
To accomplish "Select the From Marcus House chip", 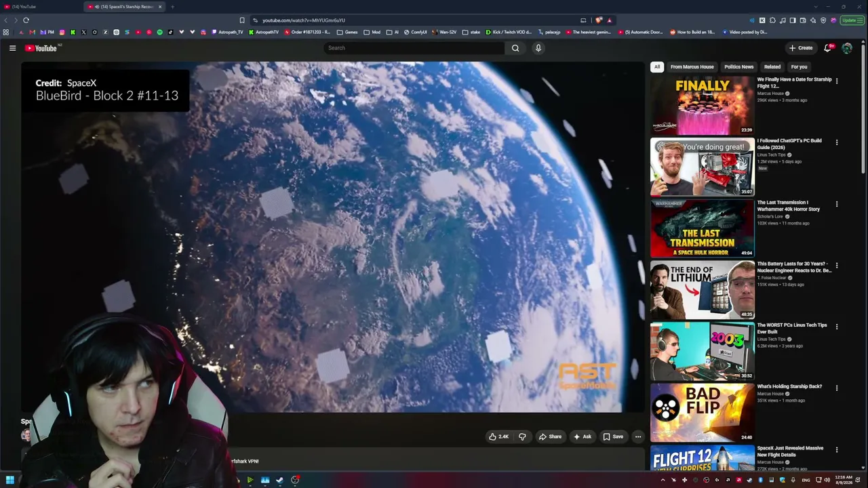I will point(692,67).
